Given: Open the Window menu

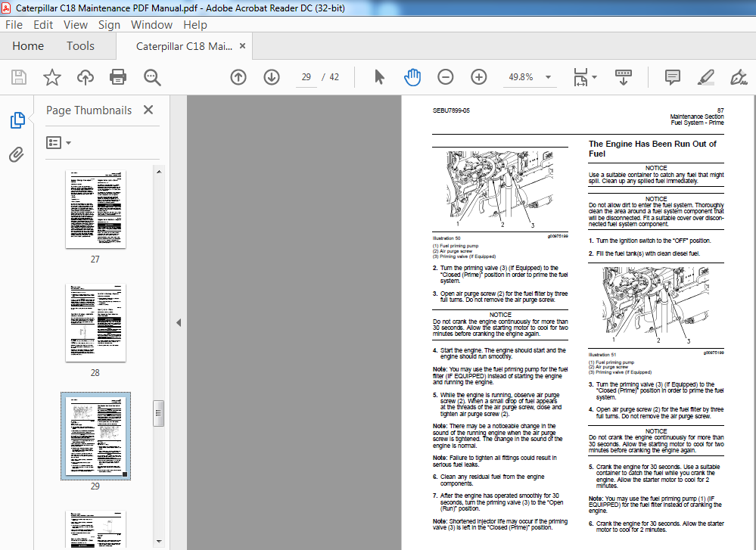Looking at the screenshot, I should (151, 24).
